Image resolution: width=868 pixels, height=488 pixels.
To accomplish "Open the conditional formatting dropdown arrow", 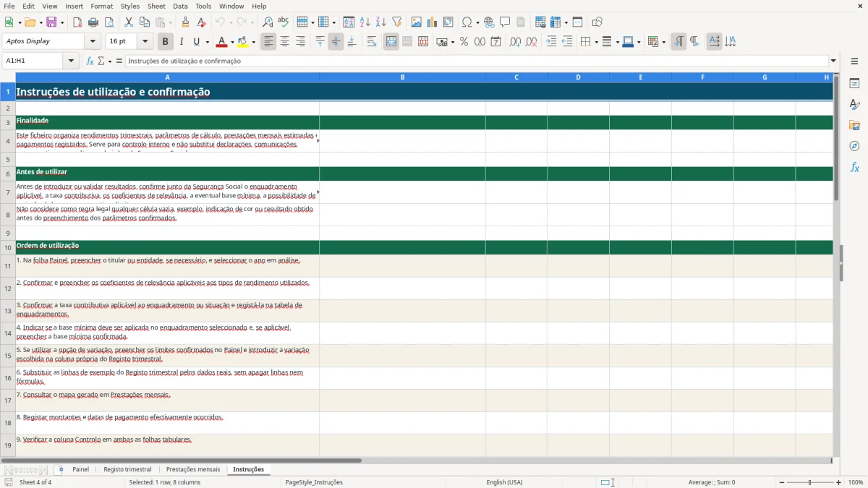I will pyautogui.click(x=663, y=42).
